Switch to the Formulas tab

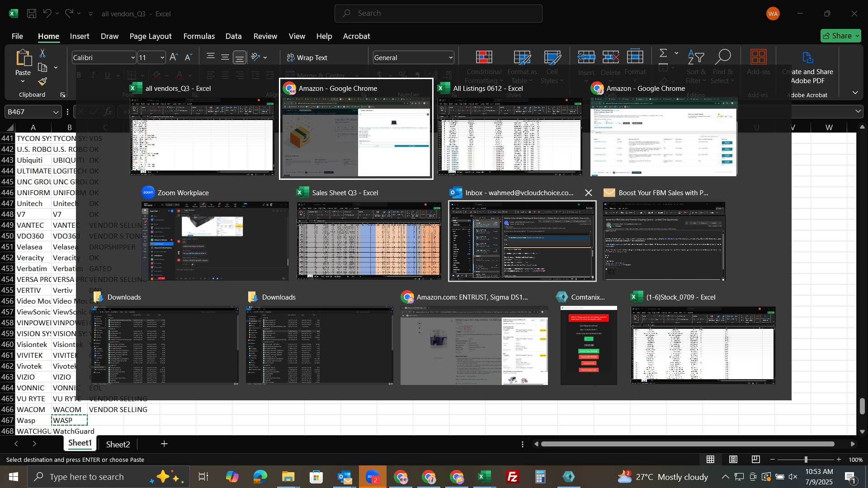(x=199, y=36)
